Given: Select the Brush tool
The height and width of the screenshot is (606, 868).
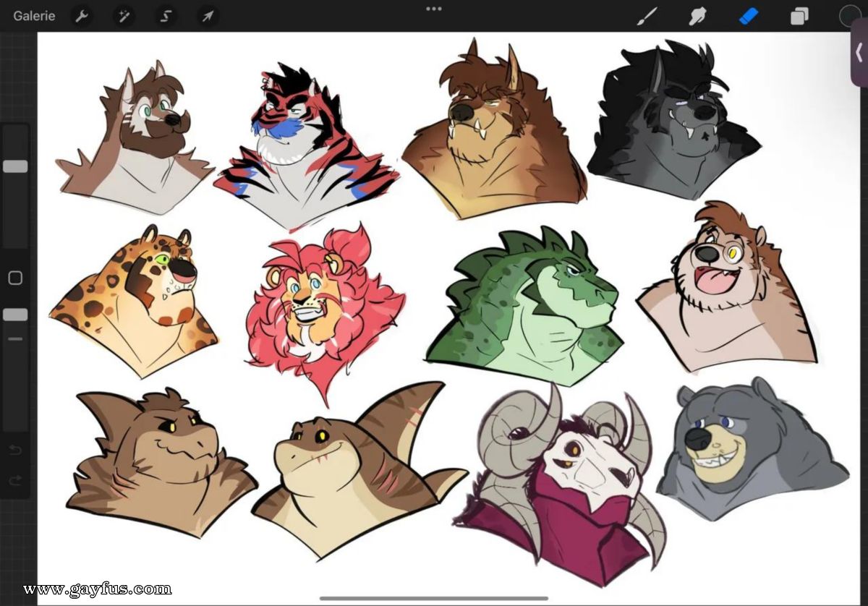Looking at the screenshot, I should (647, 16).
